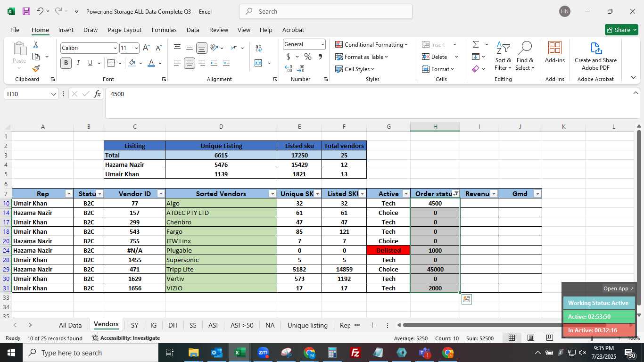
Task: Click the Save icon in title bar
Action: point(26,11)
